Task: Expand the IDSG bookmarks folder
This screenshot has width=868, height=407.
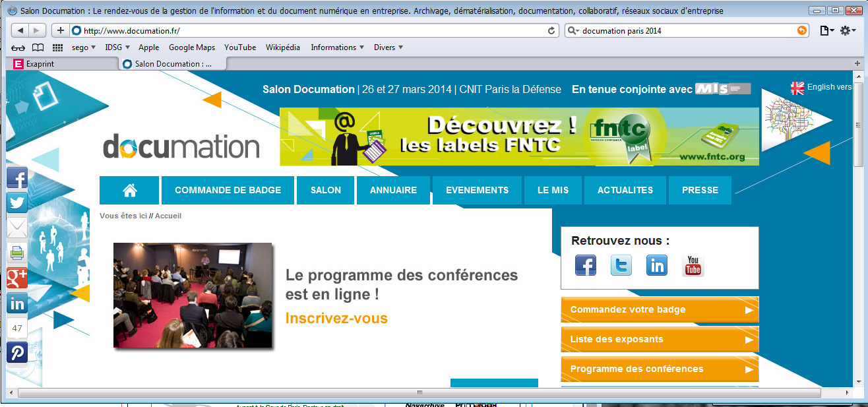Action: (x=117, y=47)
